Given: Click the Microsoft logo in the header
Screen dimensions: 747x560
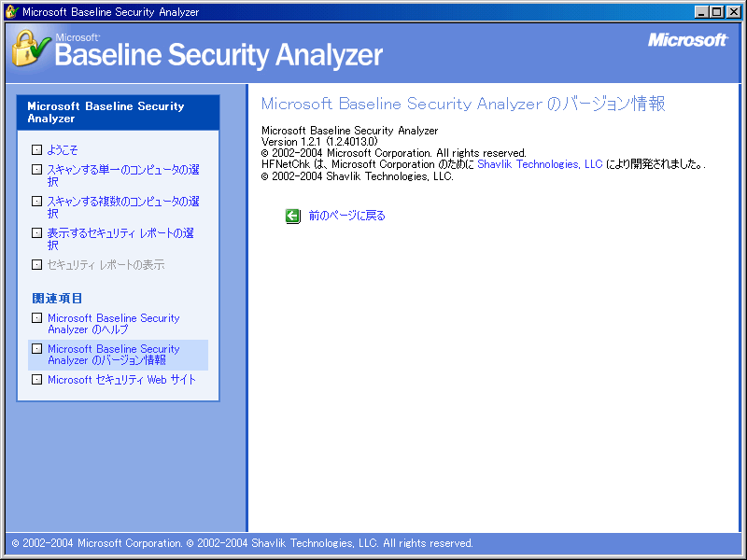Looking at the screenshot, I should (x=687, y=40).
